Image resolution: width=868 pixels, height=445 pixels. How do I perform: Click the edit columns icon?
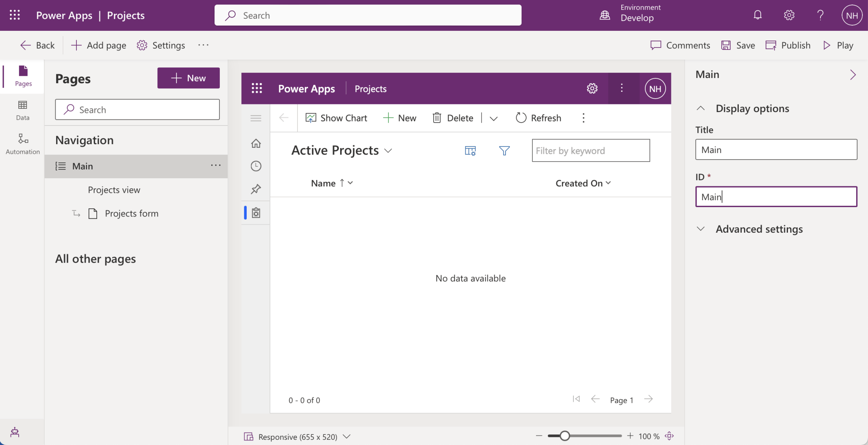[470, 151]
